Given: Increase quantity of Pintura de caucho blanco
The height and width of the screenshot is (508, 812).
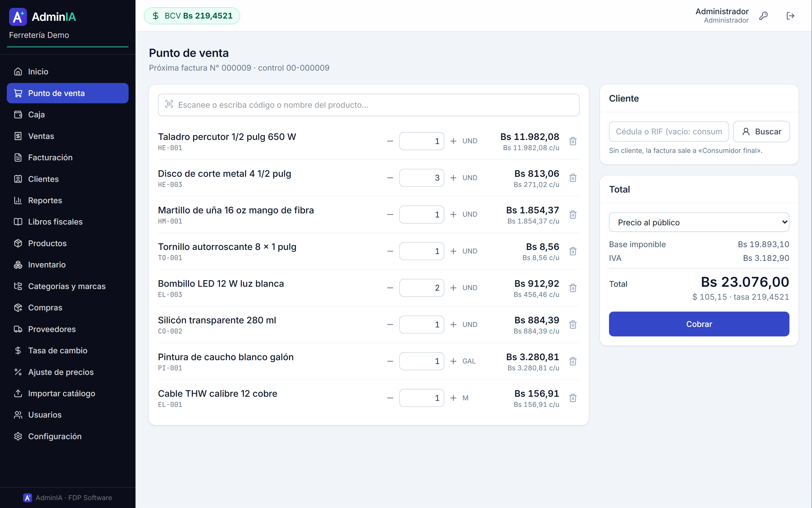Looking at the screenshot, I should pyautogui.click(x=453, y=361).
